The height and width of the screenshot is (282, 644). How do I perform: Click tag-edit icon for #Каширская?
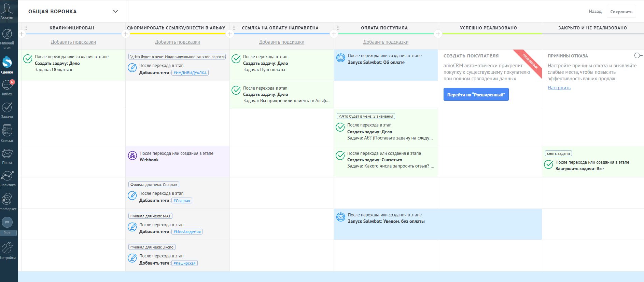[132, 258]
